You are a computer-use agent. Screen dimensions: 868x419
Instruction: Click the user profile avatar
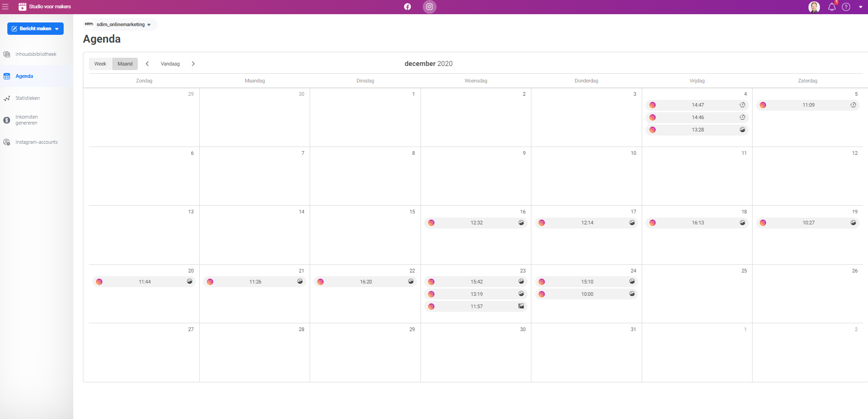pyautogui.click(x=814, y=7)
